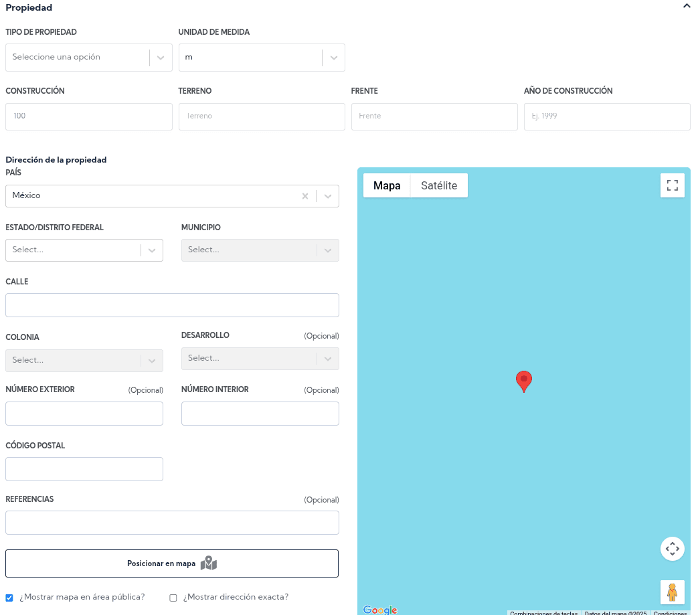Click the fullscreen map icon

[x=672, y=185]
